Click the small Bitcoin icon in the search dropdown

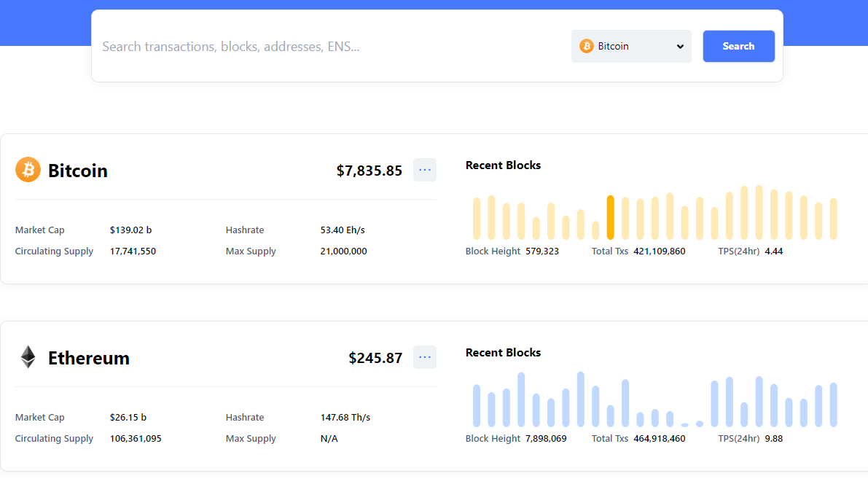587,46
